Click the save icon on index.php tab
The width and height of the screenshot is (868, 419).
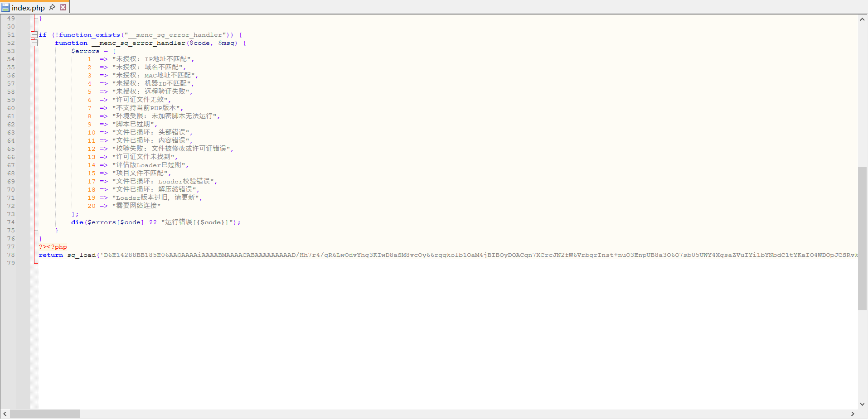coord(5,8)
